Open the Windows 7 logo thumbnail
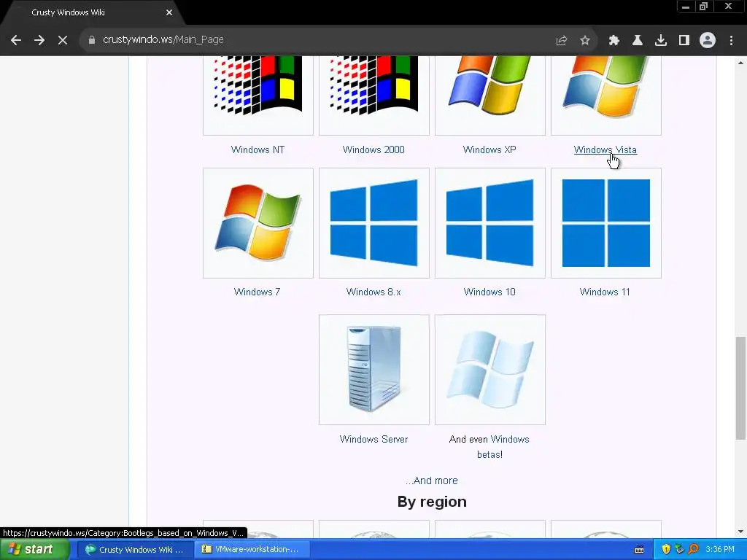This screenshot has height=560, width=747. 258,223
